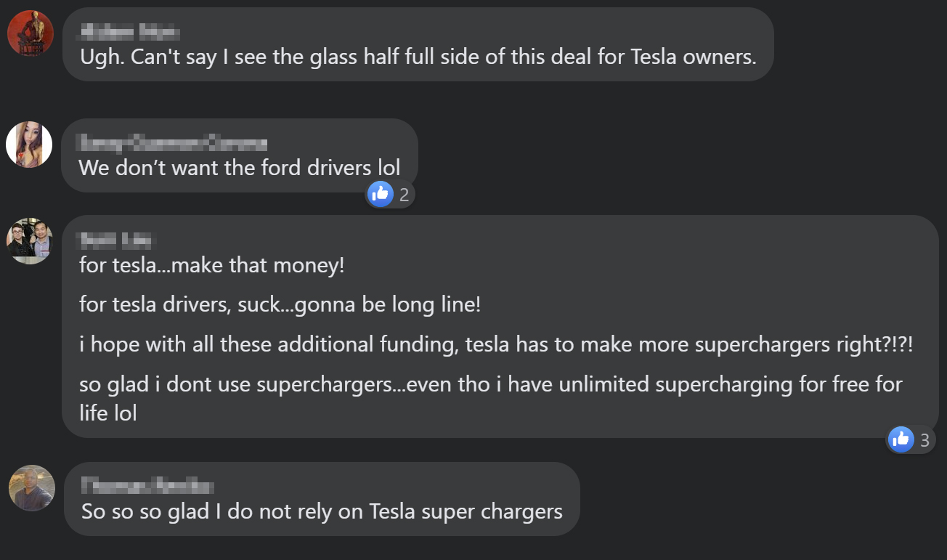The image size is (947, 560).
Task: Click the commenter name above "So so so glad"
Action: pos(147,486)
